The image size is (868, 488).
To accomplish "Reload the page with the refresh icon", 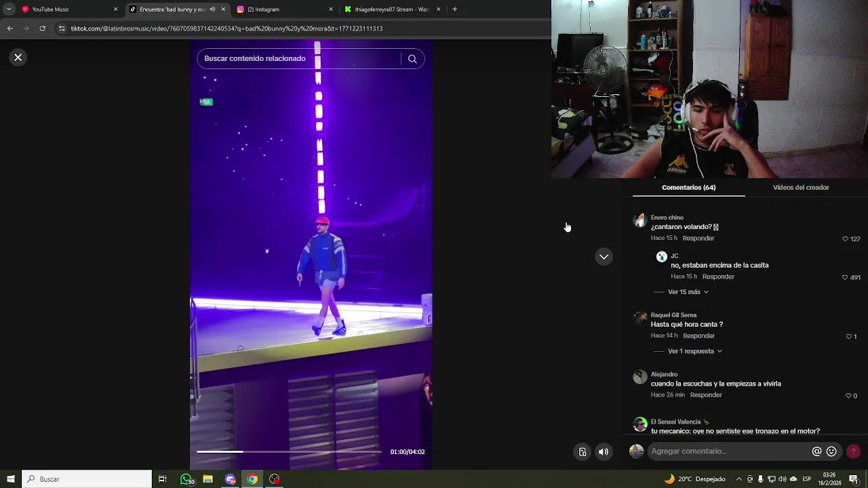I will (x=42, y=28).
